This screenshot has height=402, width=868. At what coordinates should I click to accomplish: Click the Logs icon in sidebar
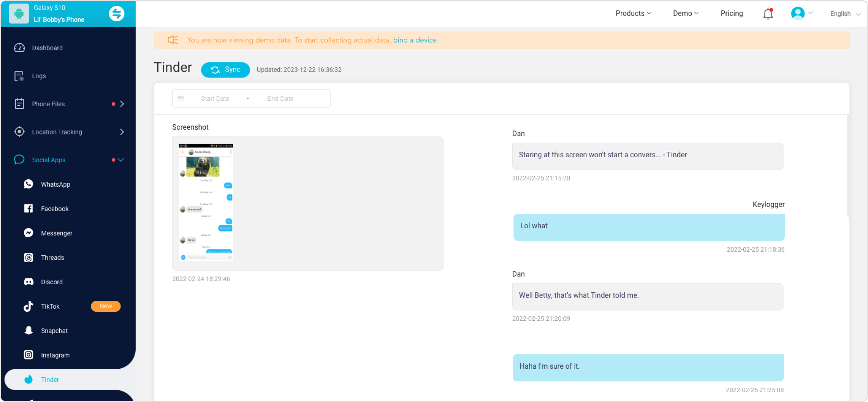[19, 76]
